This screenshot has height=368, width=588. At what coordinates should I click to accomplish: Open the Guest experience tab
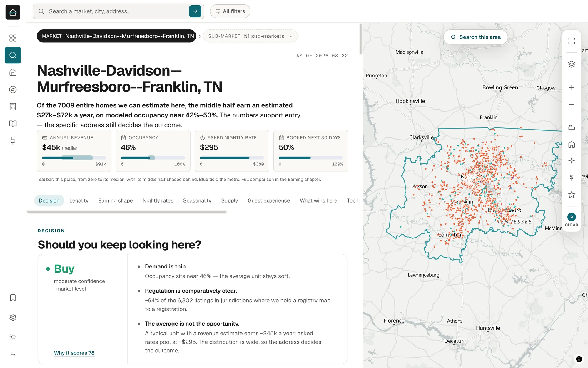pyautogui.click(x=269, y=200)
